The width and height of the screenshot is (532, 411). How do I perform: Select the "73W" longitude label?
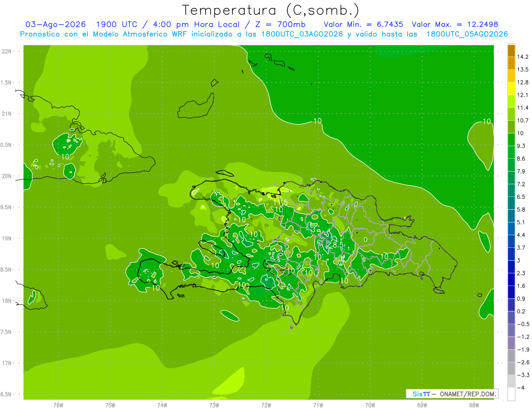[x=214, y=405]
